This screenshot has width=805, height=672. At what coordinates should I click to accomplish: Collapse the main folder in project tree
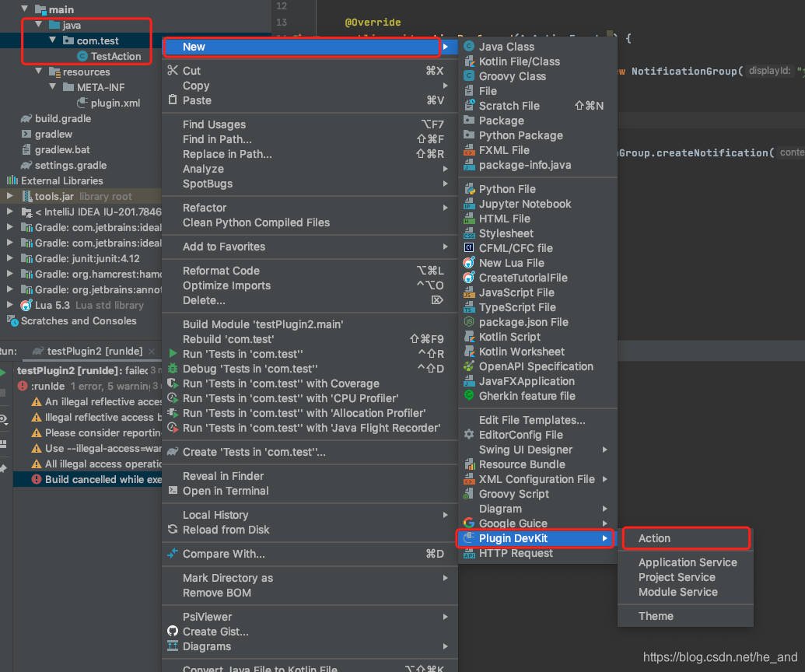[x=24, y=9]
